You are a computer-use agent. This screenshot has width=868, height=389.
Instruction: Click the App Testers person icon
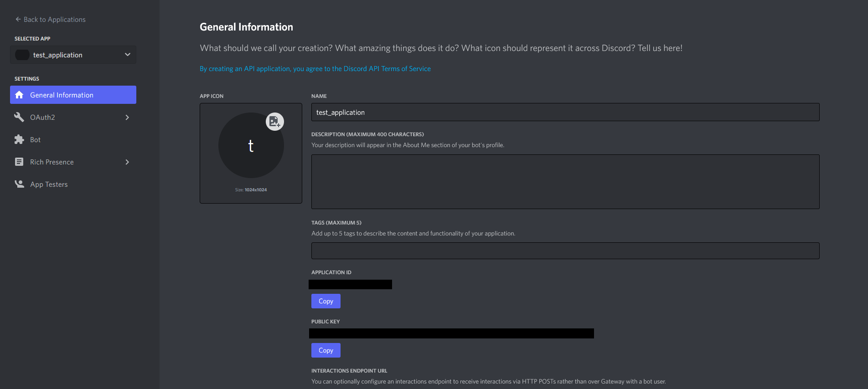point(19,184)
